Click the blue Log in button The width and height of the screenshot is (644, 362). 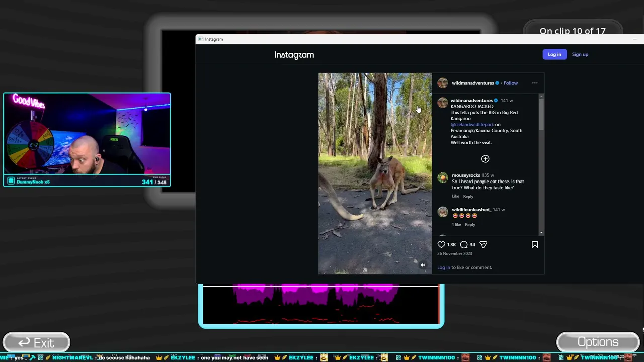click(x=554, y=54)
